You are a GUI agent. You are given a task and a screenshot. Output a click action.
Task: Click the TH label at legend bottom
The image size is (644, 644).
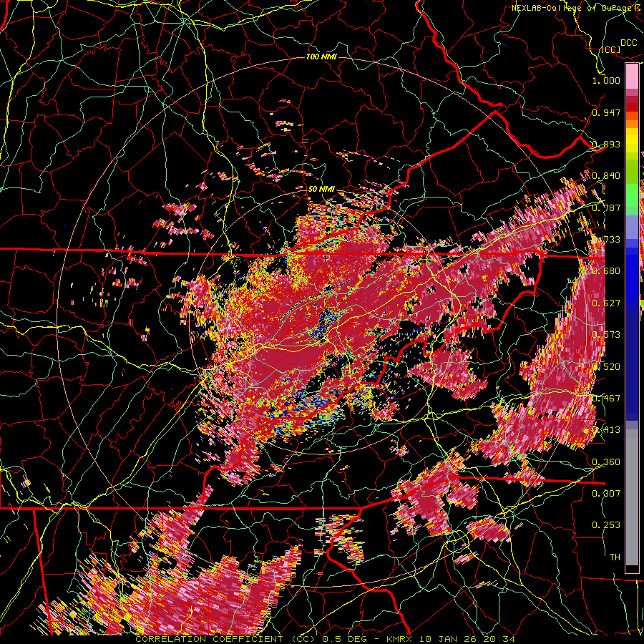[x=615, y=557]
